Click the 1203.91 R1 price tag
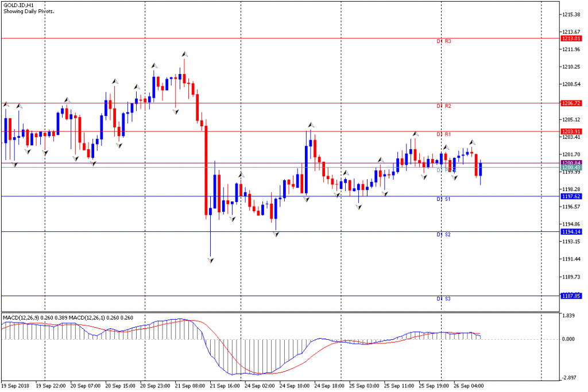588x392 pixels. [571, 131]
